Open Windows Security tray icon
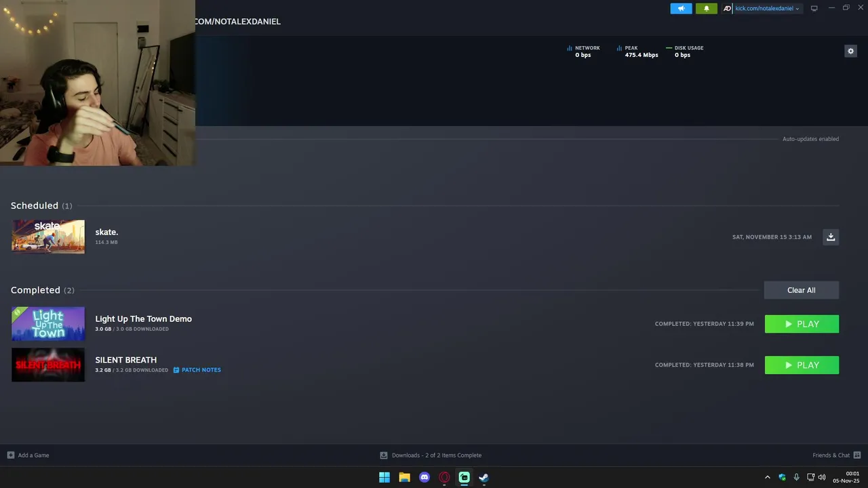The height and width of the screenshot is (488, 868). 782,477
